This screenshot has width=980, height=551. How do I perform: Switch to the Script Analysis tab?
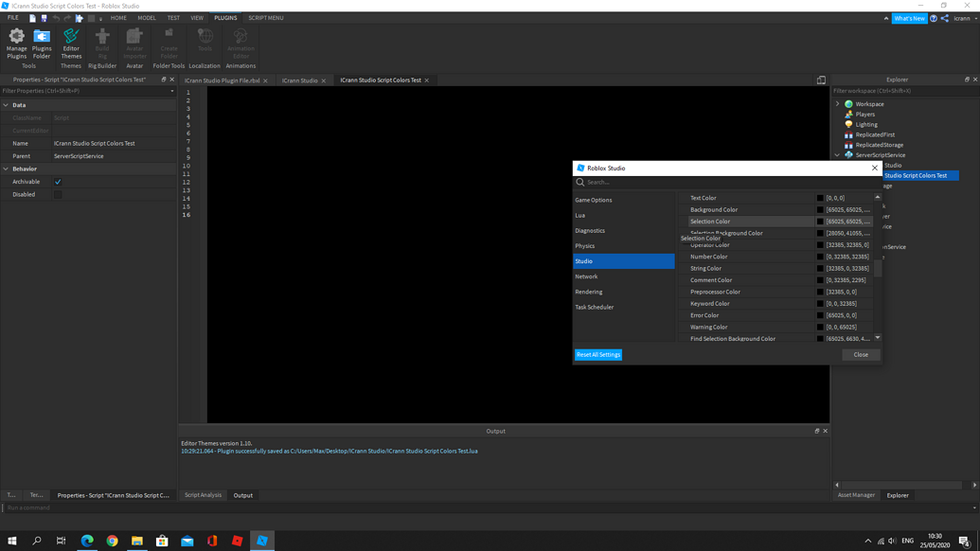point(202,494)
